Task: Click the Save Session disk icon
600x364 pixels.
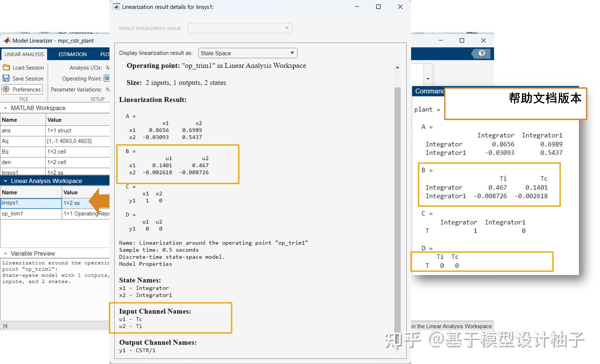Action: (6, 78)
